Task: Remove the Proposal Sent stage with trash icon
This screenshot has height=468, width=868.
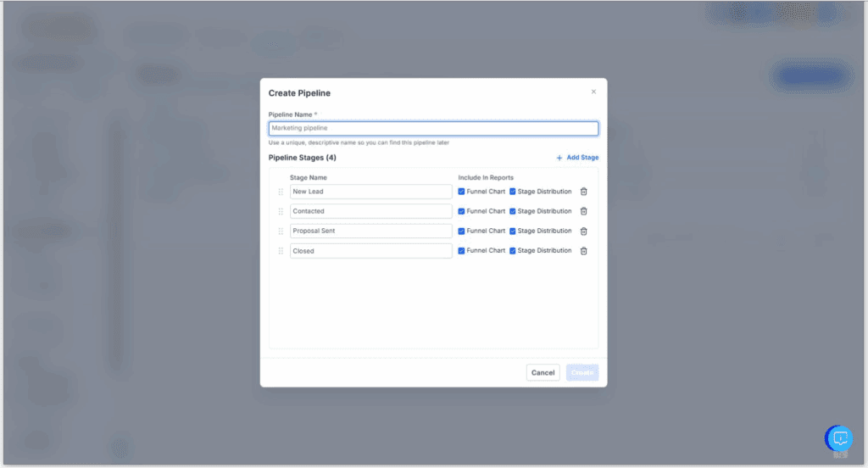Action: [x=583, y=231]
